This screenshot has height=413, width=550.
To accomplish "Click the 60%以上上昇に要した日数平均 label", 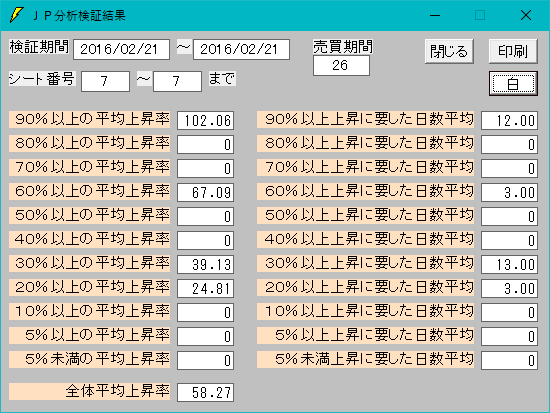I will pos(365,191).
